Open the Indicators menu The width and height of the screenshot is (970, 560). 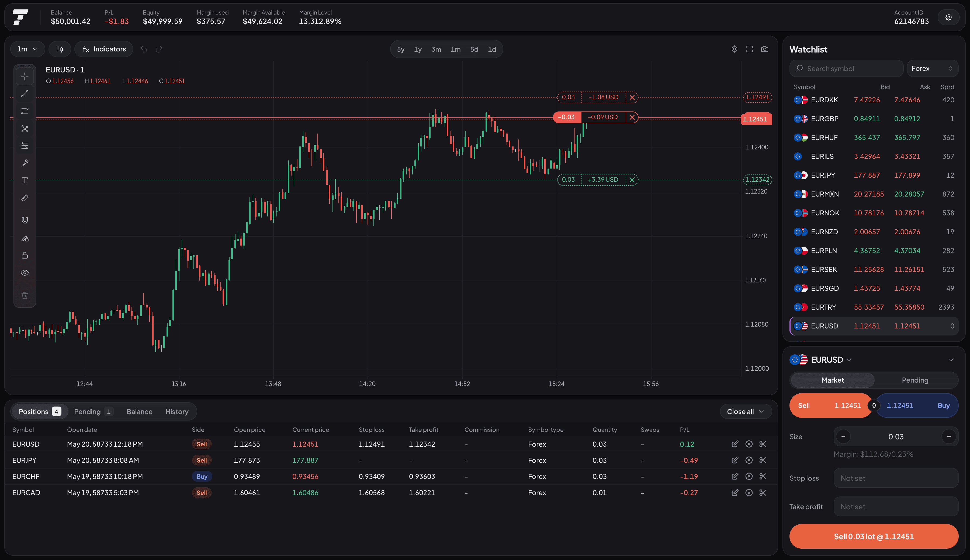click(104, 49)
